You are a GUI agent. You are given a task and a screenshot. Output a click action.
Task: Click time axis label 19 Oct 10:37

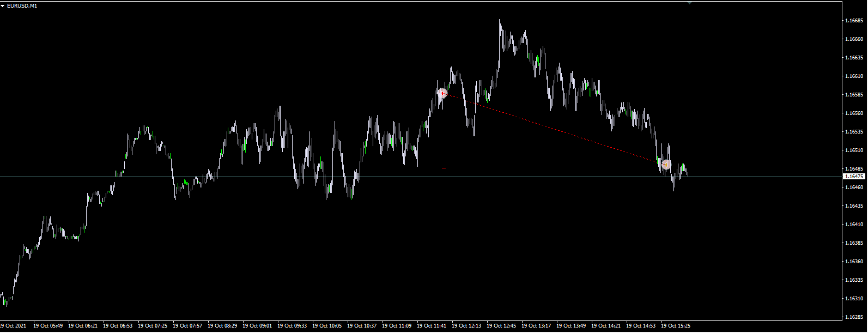(x=362, y=326)
